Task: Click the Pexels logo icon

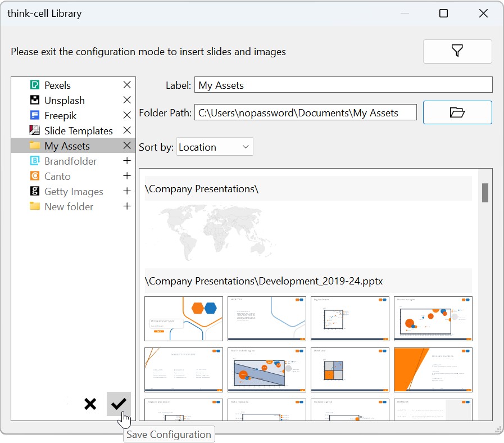Action: click(35, 85)
